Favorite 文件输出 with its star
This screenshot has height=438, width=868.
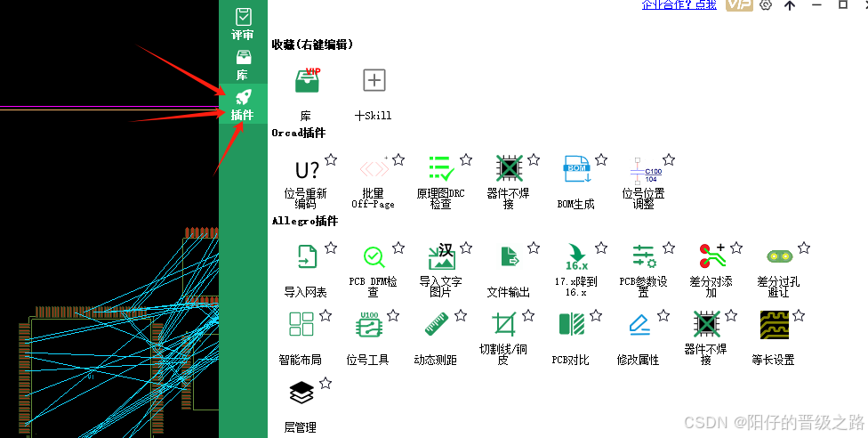[x=534, y=247]
